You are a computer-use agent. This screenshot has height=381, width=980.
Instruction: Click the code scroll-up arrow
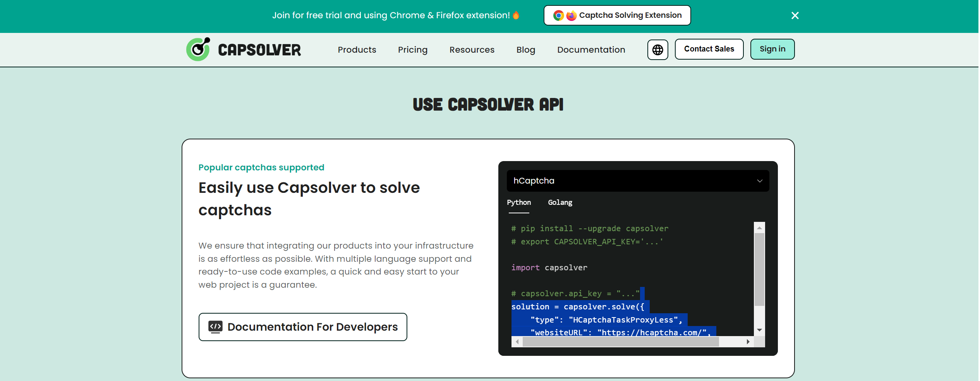[x=759, y=228]
